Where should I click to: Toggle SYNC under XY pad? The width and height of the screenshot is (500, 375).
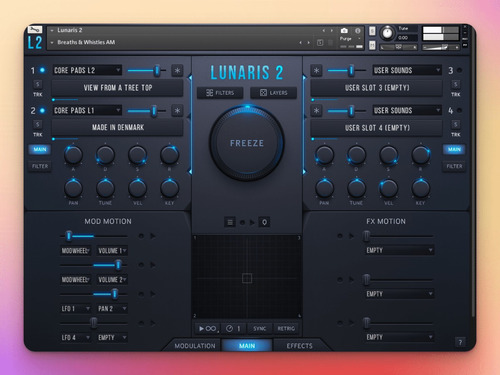259,329
